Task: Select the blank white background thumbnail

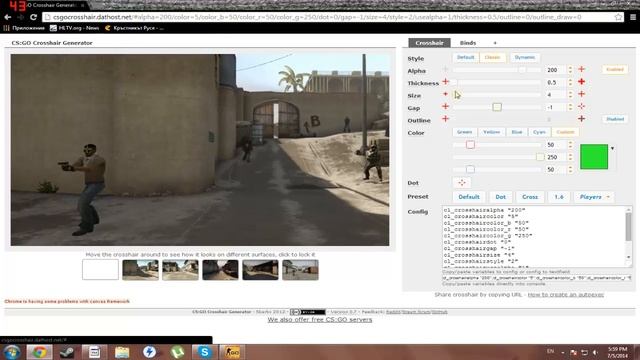Action: 100,270
